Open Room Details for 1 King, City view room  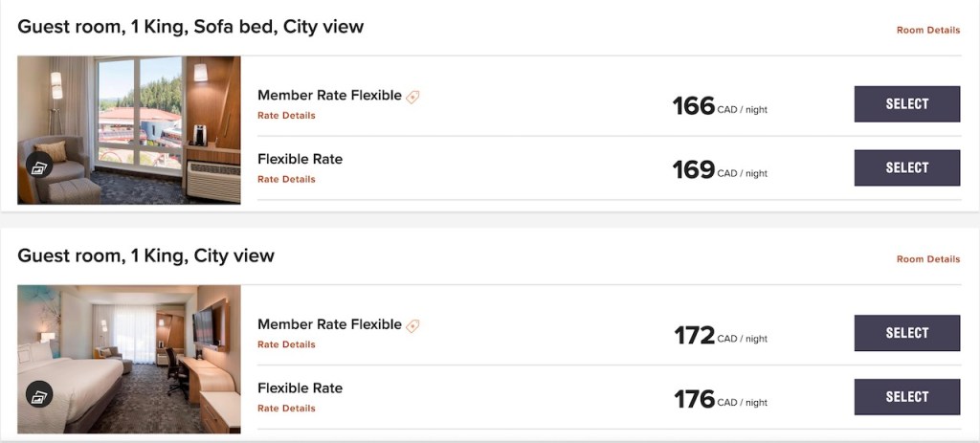click(927, 259)
